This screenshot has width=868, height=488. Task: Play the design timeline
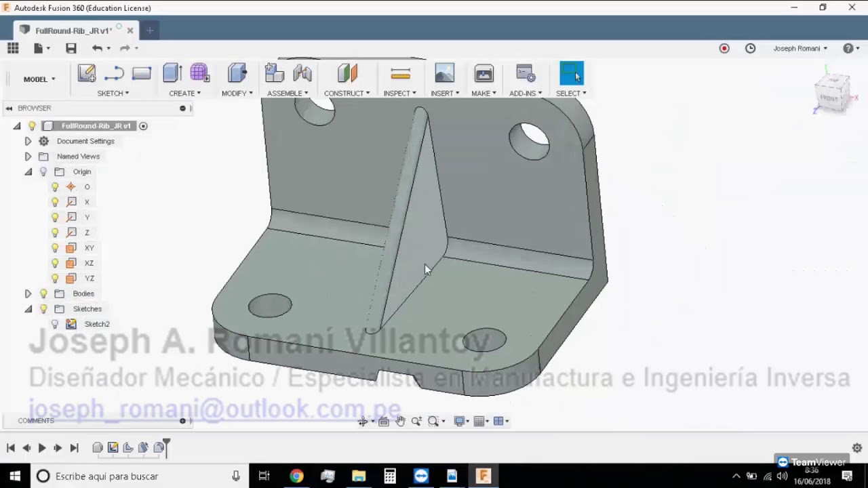[41, 448]
